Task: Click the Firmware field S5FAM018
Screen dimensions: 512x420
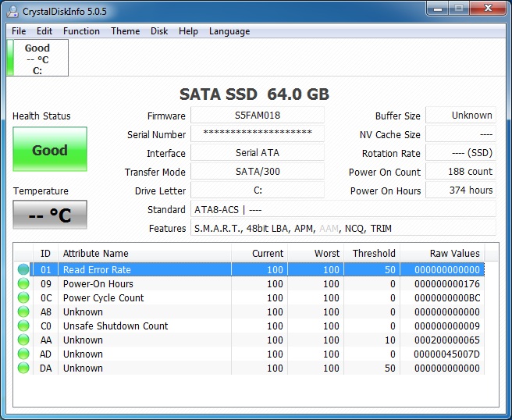Action: click(x=258, y=116)
